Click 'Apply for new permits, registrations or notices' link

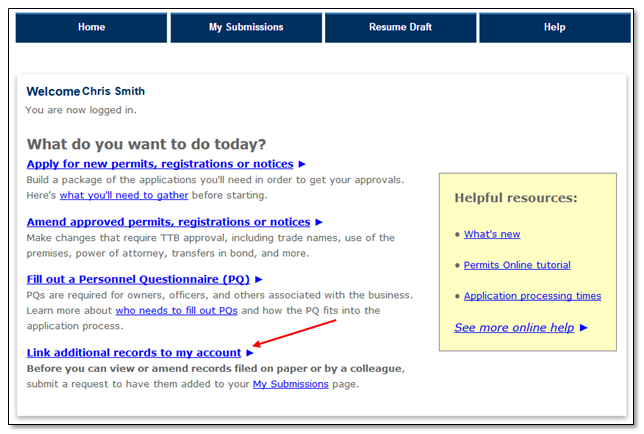tap(160, 163)
